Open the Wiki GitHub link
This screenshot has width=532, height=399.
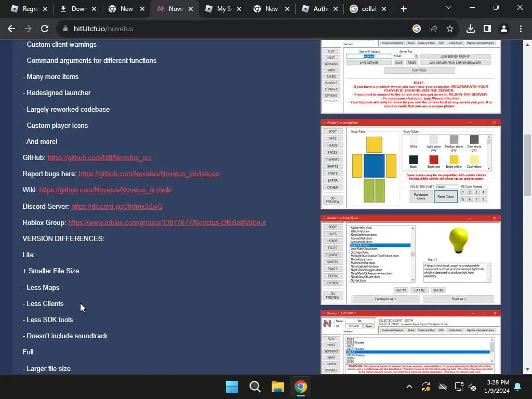[105, 190]
